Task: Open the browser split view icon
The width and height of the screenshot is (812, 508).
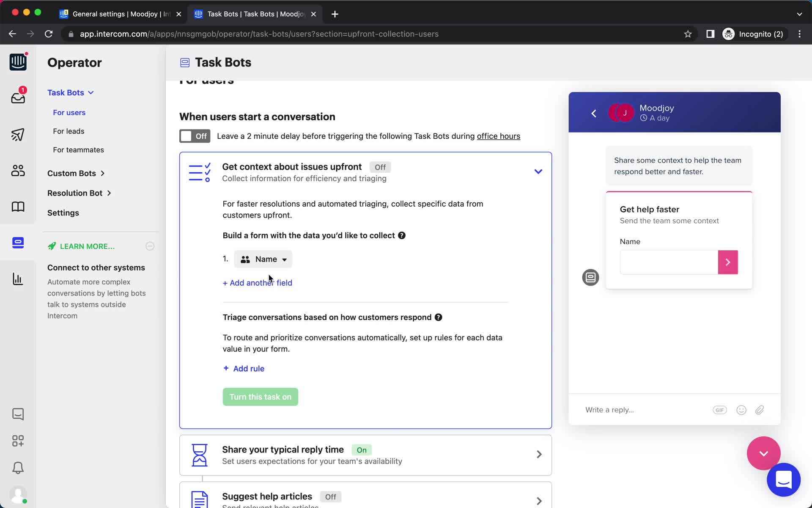Action: pyautogui.click(x=710, y=34)
